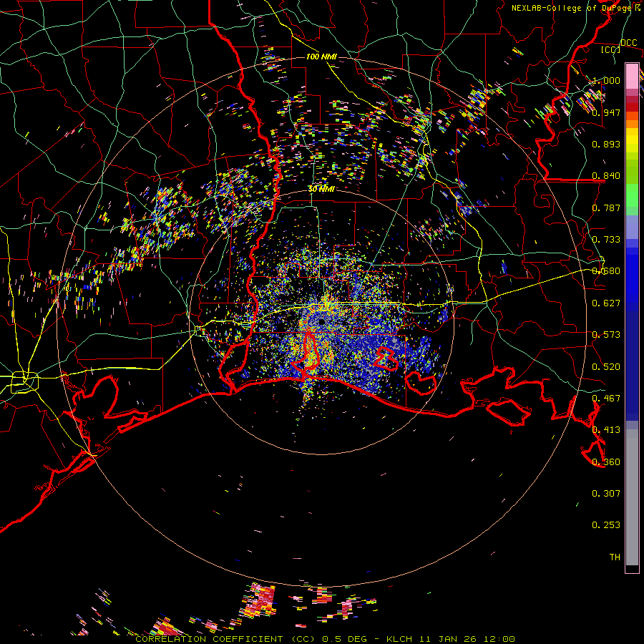The width and height of the screenshot is (644, 644).
Task: Click the 0.680 legend value
Action: [x=606, y=271]
